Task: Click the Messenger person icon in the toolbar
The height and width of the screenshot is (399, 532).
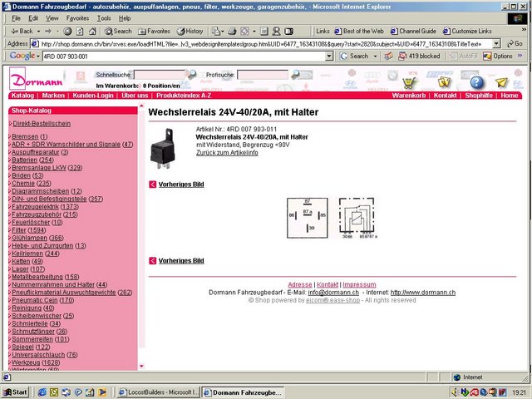Action: 277,32
